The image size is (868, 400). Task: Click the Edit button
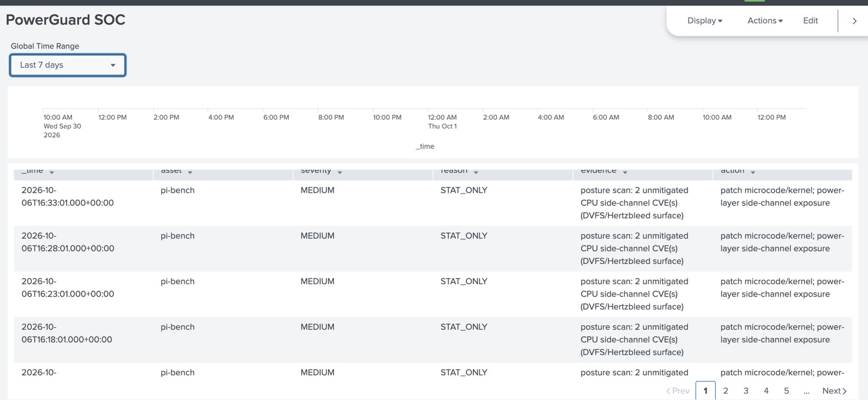coord(810,21)
